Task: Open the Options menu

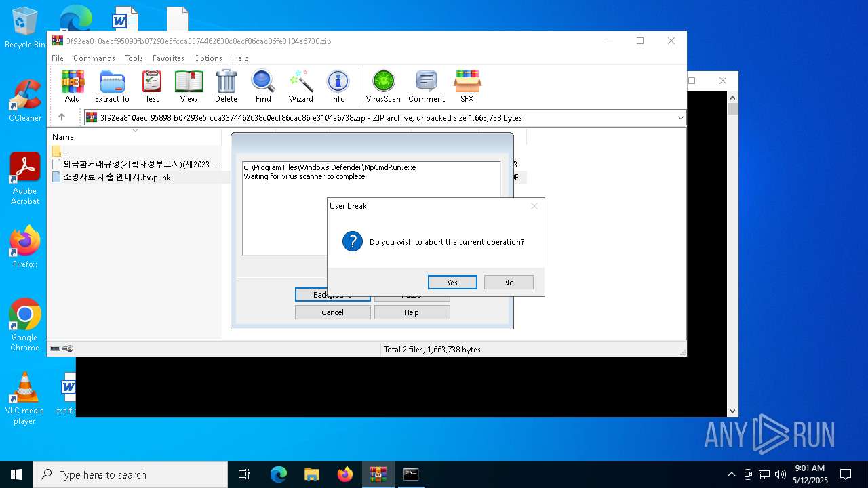Action: coord(208,58)
